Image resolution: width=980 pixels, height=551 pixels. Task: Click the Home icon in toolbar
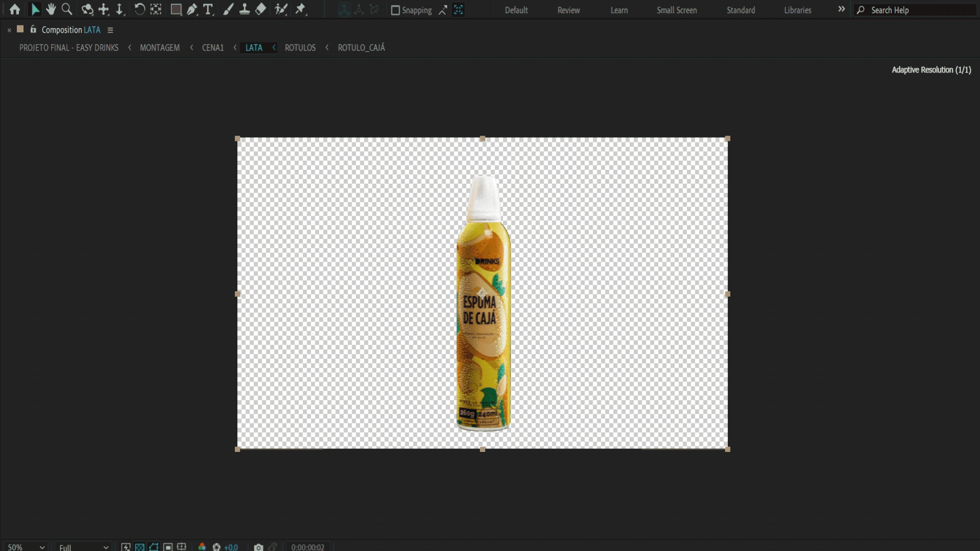(x=15, y=9)
